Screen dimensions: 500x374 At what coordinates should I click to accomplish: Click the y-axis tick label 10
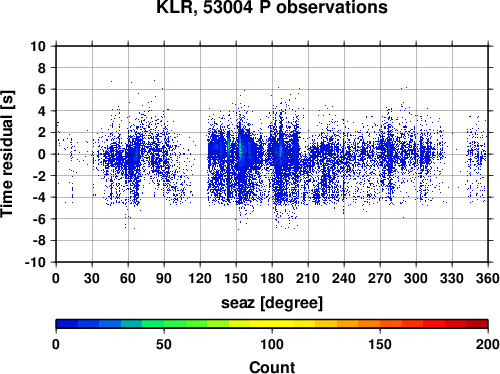click(38, 46)
